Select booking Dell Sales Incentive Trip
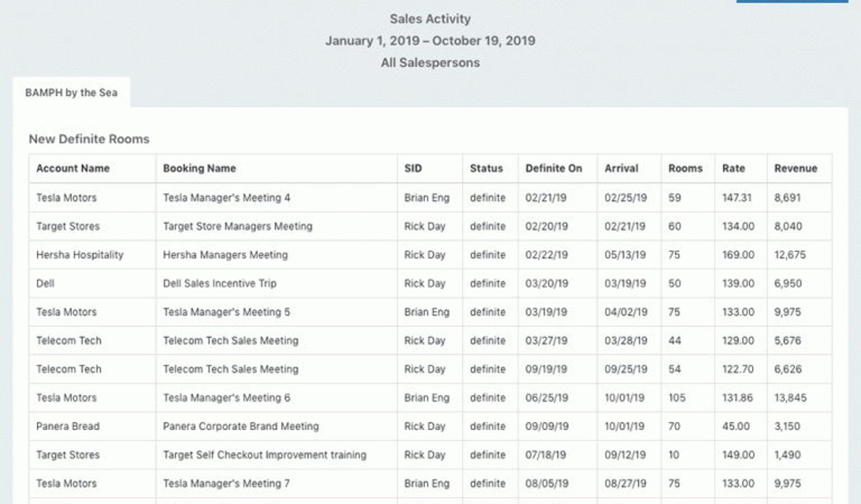The image size is (861, 504). [220, 283]
